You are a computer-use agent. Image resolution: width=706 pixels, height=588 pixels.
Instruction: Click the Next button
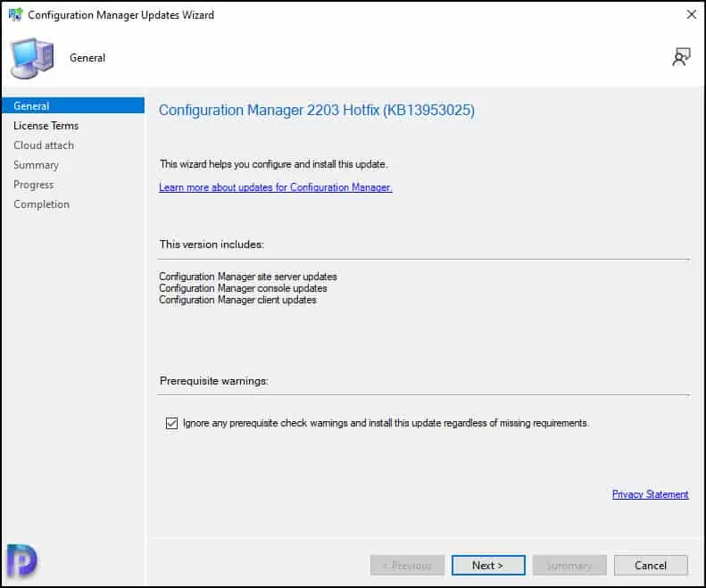point(488,566)
